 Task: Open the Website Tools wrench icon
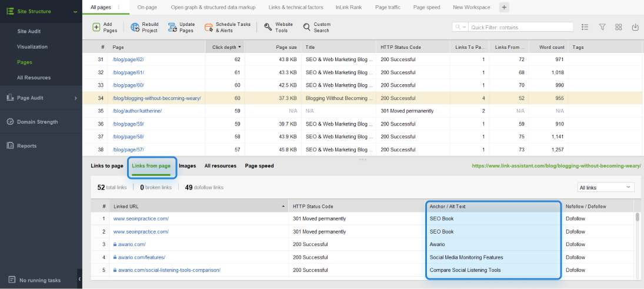click(268, 27)
